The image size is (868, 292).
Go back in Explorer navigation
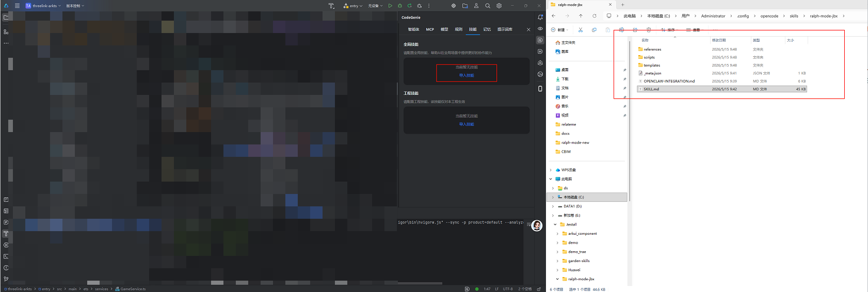(x=554, y=16)
